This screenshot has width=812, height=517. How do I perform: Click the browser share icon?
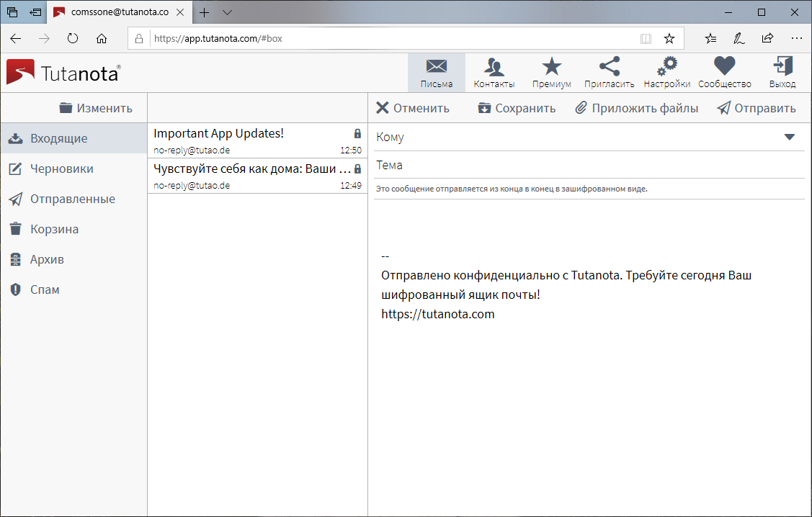767,37
